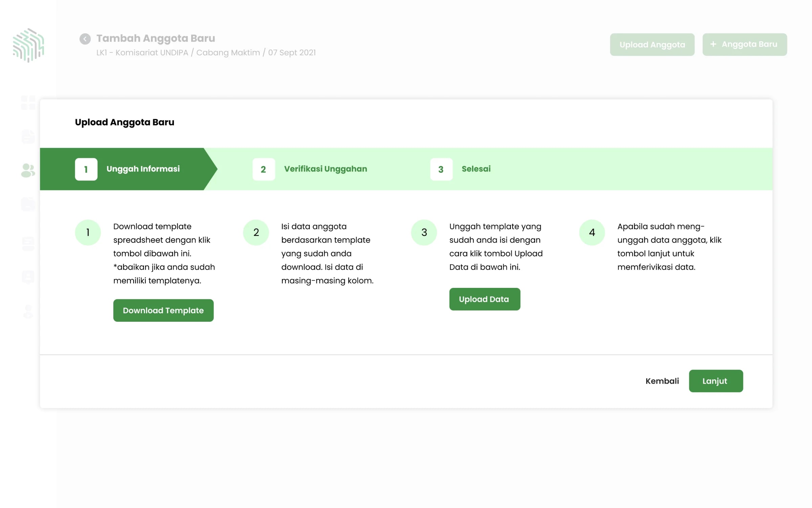This screenshot has height=508, width=812.
Task: Select the Verifikasi Unggahan step
Action: click(x=310, y=169)
